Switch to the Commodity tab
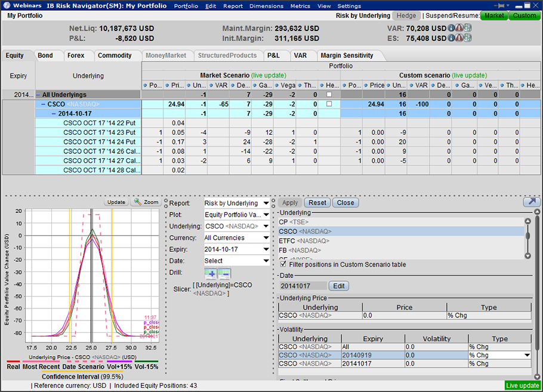543x392 pixels. tap(115, 55)
